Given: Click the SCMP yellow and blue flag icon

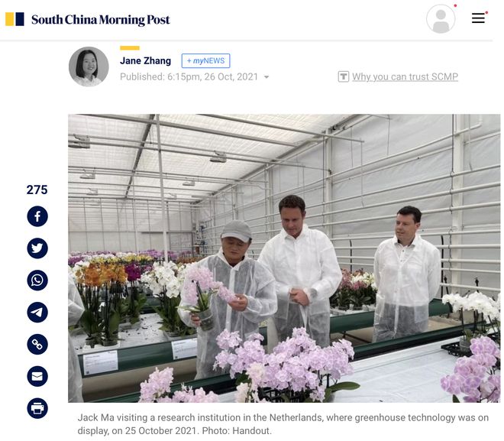Looking at the screenshot, I should point(15,19).
